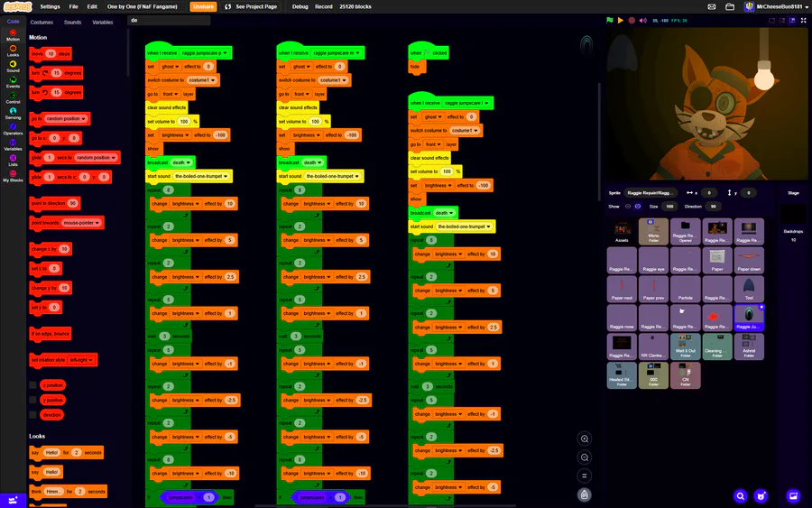Click the sprite search magnifier button
The height and width of the screenshot is (508, 812).
(x=741, y=496)
